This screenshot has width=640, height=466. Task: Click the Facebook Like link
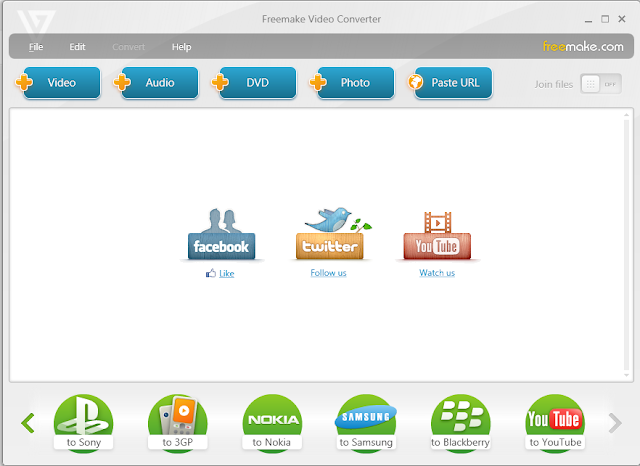pos(226,273)
